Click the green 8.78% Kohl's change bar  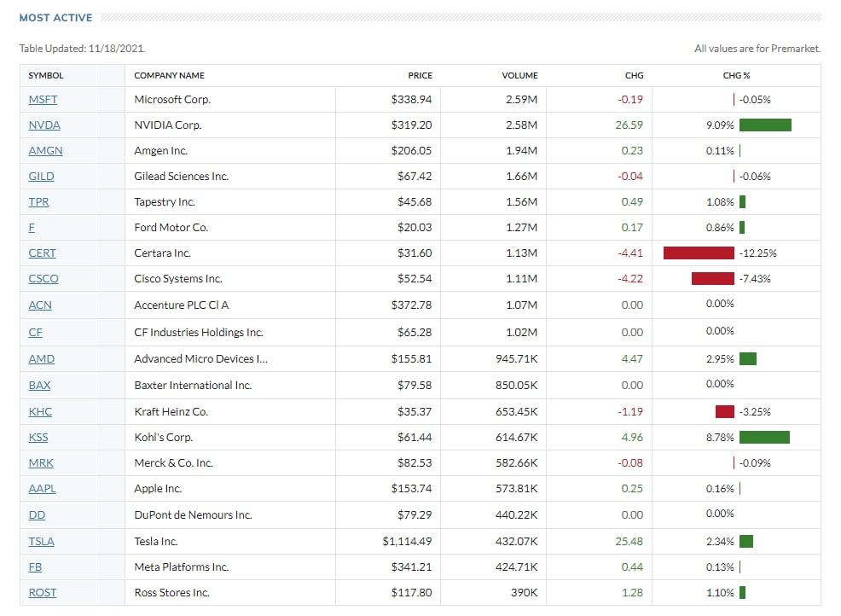[764, 438]
